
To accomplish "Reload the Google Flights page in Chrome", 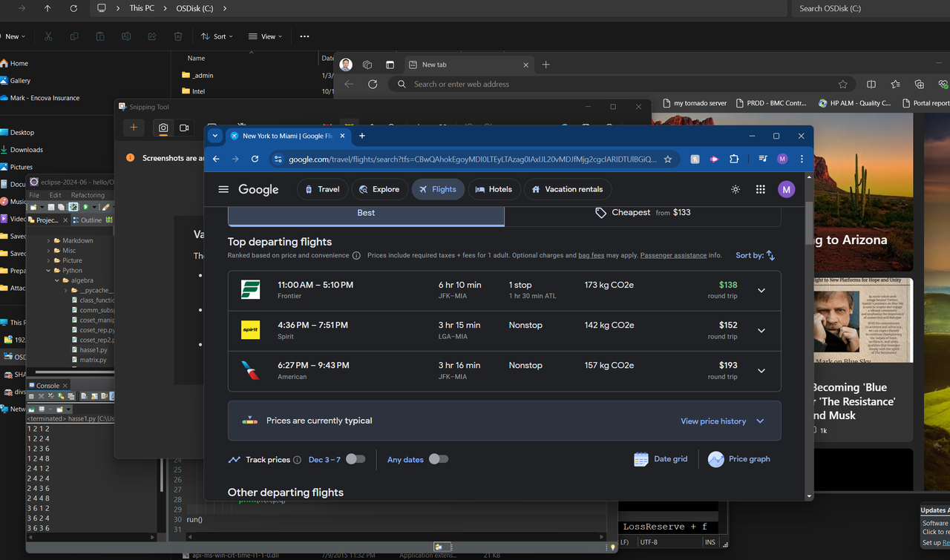I will click(x=255, y=159).
